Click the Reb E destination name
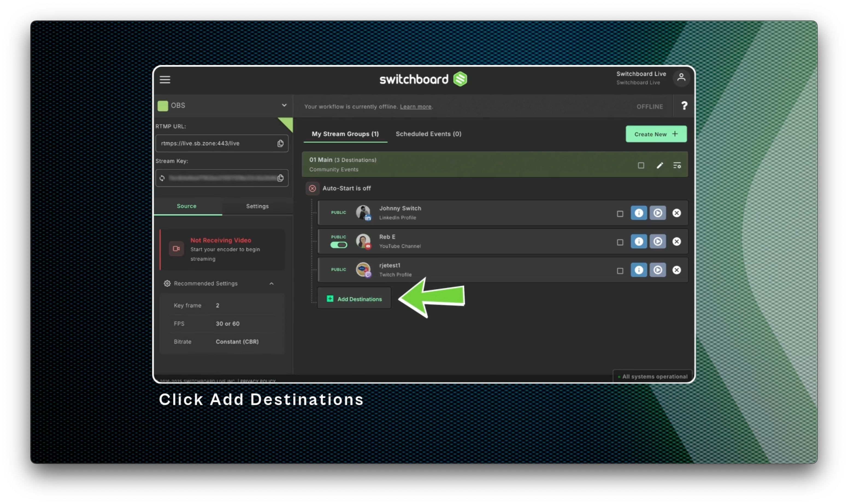This screenshot has height=504, width=848. point(387,237)
